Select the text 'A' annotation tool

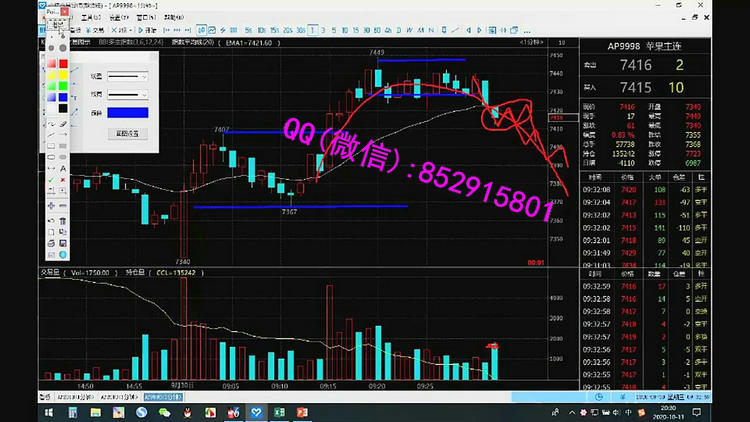64,169
